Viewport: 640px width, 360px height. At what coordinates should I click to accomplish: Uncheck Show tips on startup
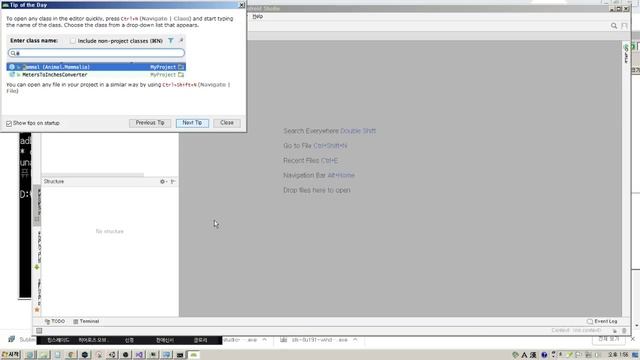(9, 123)
